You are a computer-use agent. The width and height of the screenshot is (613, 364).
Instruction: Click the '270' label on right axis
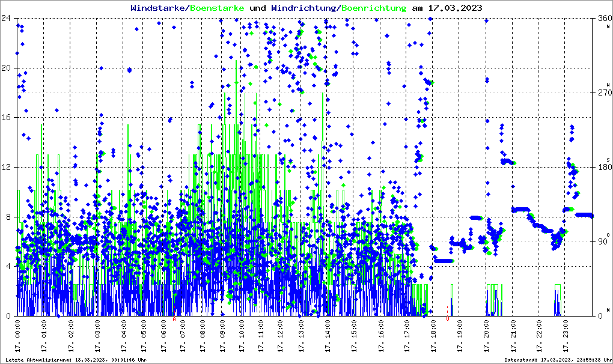pyautogui.click(x=605, y=93)
